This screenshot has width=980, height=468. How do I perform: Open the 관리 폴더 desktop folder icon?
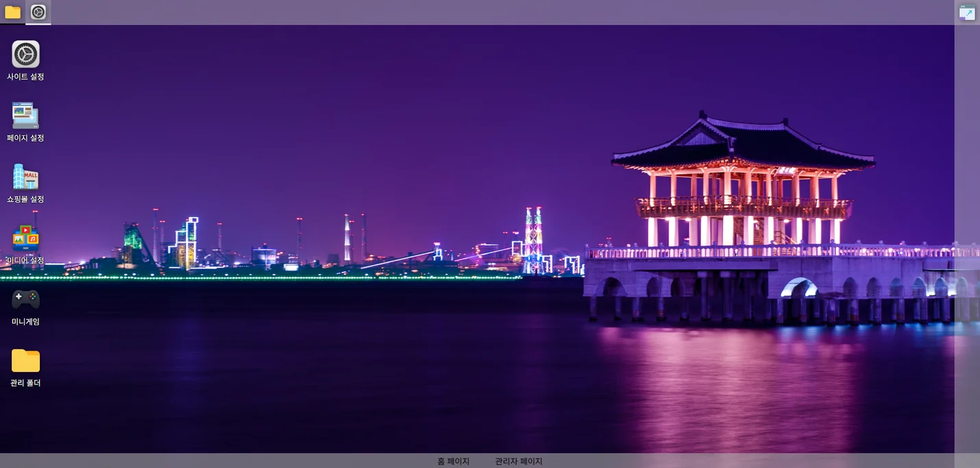(25, 360)
